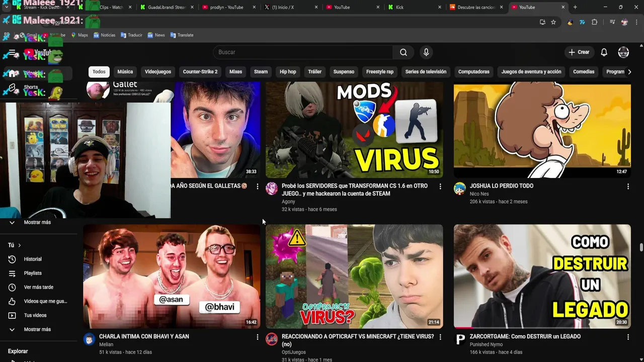Play the OptiProjects VIRUS? thumbnail
644x362 pixels.
click(x=354, y=277)
